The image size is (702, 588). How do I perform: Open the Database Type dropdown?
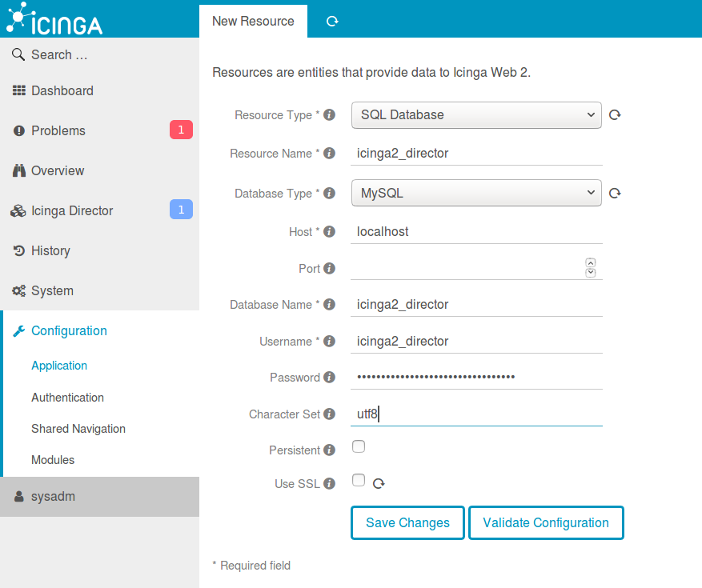click(476, 193)
